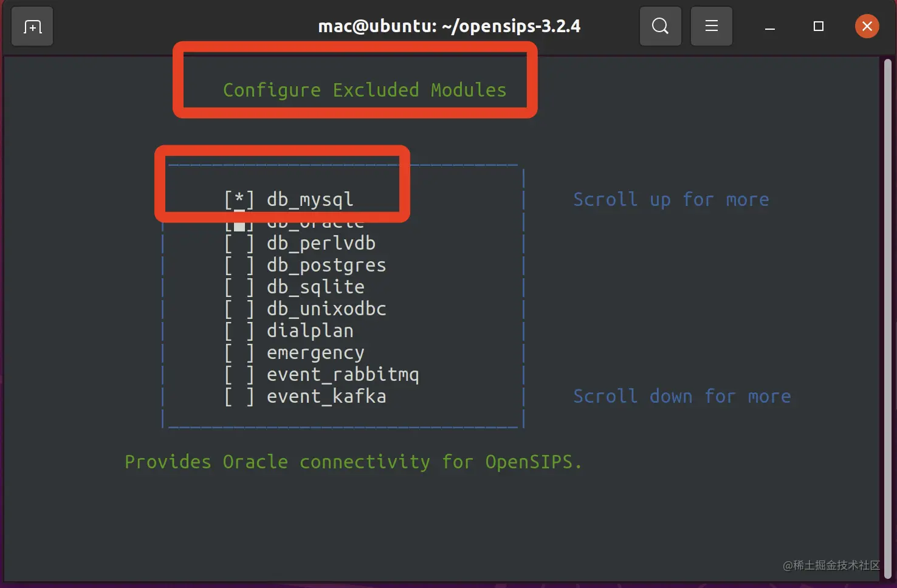
Task: Minimize the terminal window
Action: point(770,27)
